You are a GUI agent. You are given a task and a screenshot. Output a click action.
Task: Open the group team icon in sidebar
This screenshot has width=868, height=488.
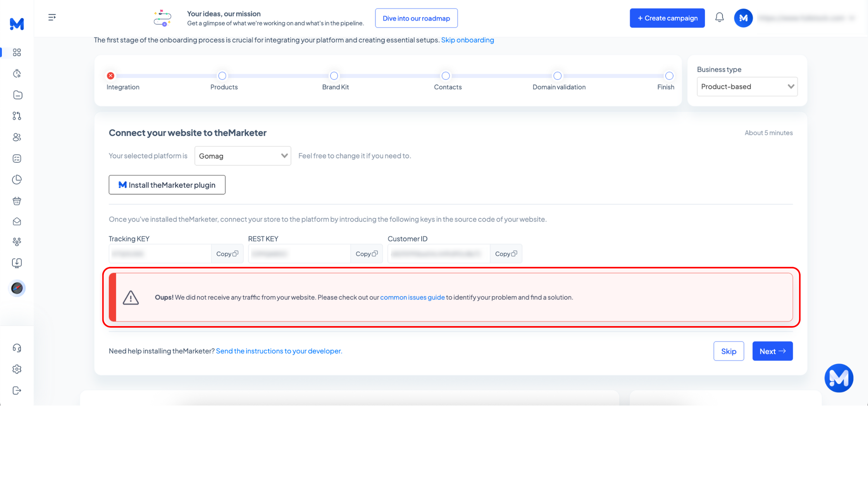pos(17,242)
